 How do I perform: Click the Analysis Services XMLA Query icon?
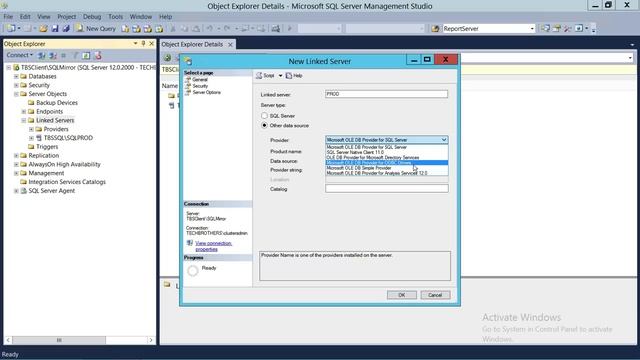pyautogui.click(x=159, y=29)
